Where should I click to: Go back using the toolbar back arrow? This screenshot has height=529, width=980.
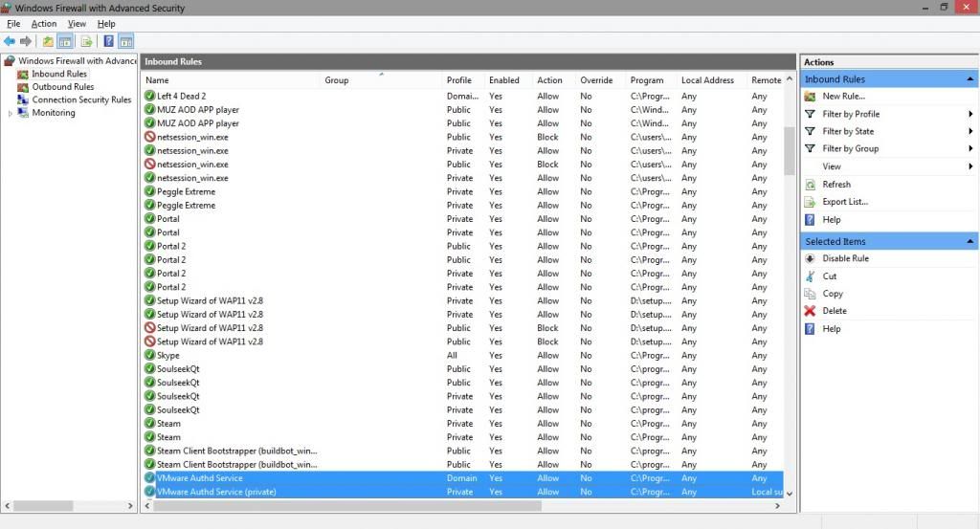click(10, 41)
